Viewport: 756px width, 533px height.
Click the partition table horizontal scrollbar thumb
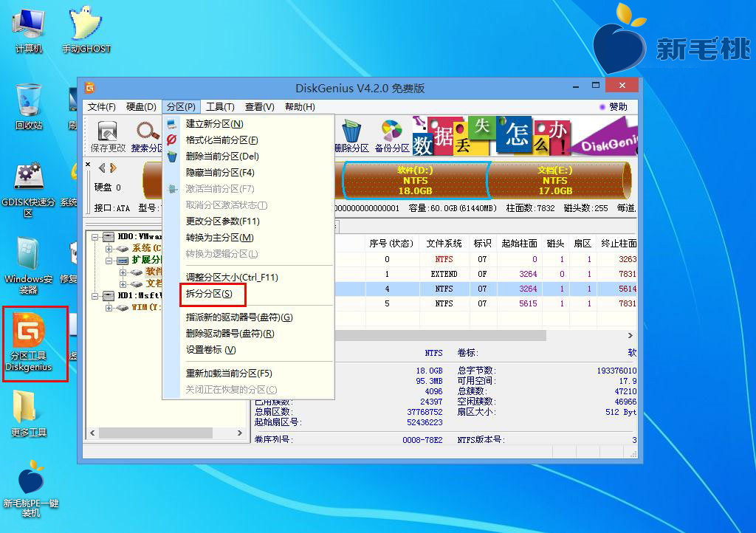pos(440,335)
